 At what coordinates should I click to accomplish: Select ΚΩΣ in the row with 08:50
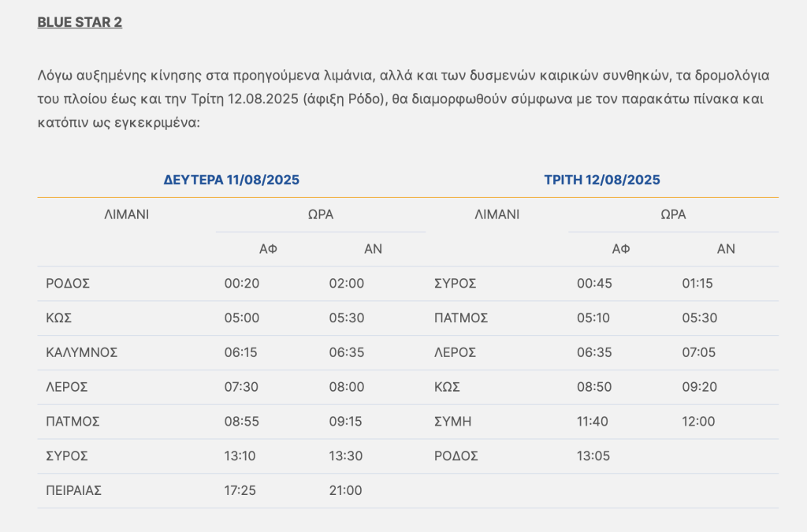tap(448, 387)
